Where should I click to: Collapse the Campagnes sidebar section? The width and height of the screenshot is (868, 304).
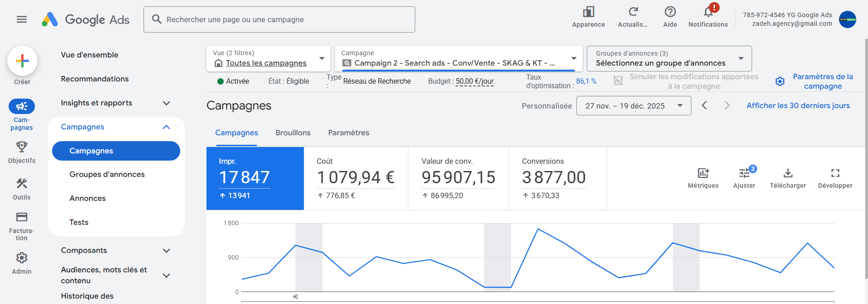[x=166, y=127]
